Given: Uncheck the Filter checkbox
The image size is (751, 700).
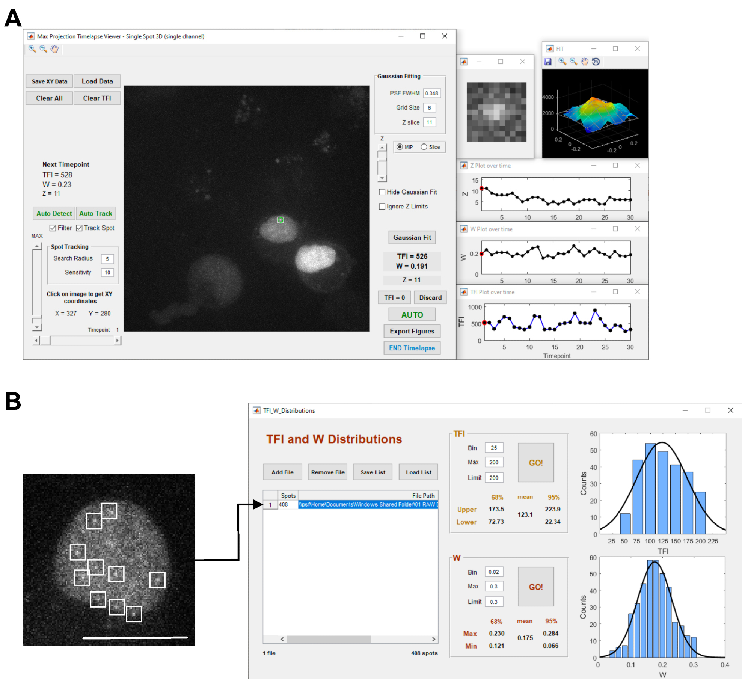Looking at the screenshot, I should pos(53,228).
